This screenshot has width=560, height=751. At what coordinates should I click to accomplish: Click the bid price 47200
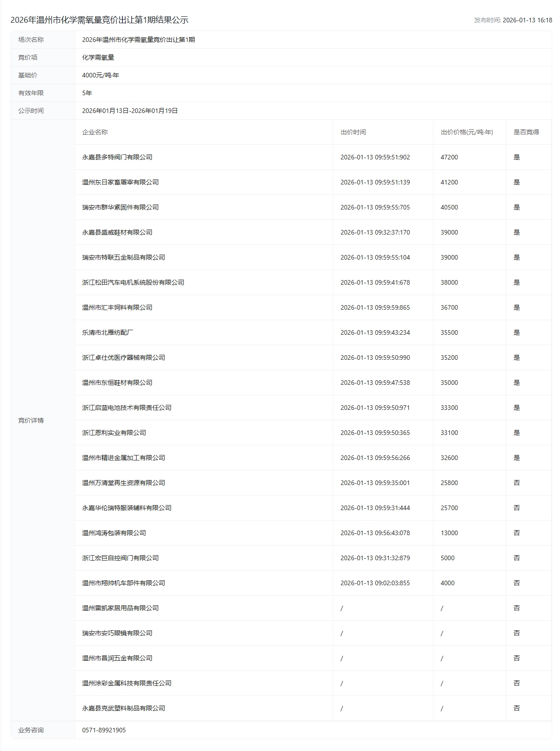[x=449, y=157]
